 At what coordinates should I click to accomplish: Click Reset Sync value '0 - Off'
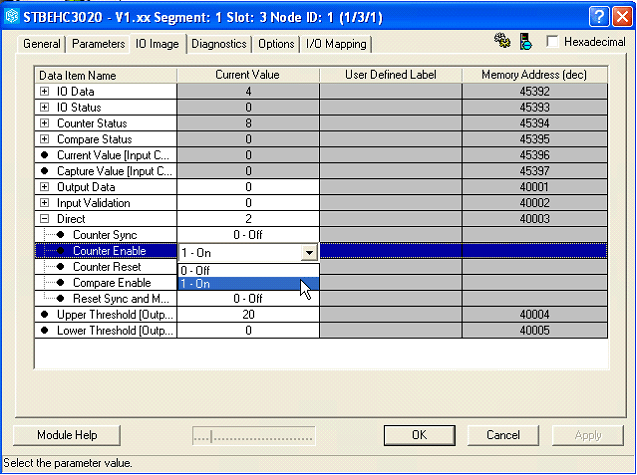coord(248,299)
